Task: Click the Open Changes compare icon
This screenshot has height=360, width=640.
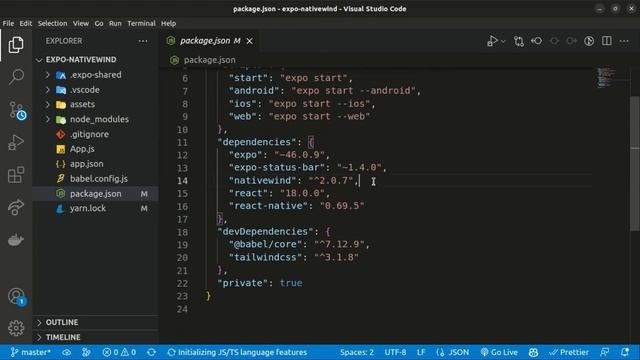Action: coord(519,41)
